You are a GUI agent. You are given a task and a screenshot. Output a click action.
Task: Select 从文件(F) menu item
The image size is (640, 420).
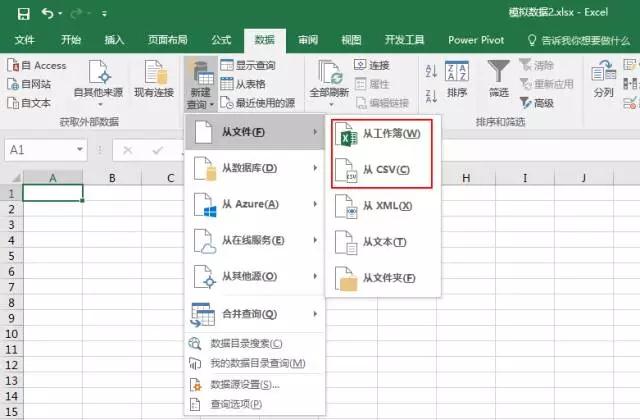click(255, 132)
